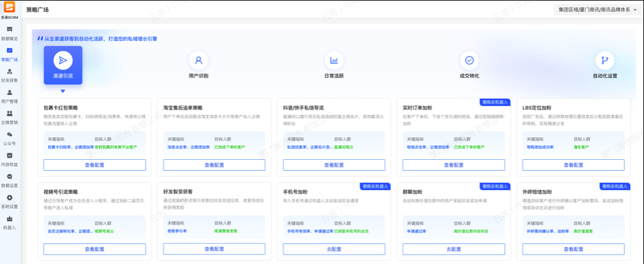
Task: Select the 用户识别 person icon
Action: click(x=199, y=60)
